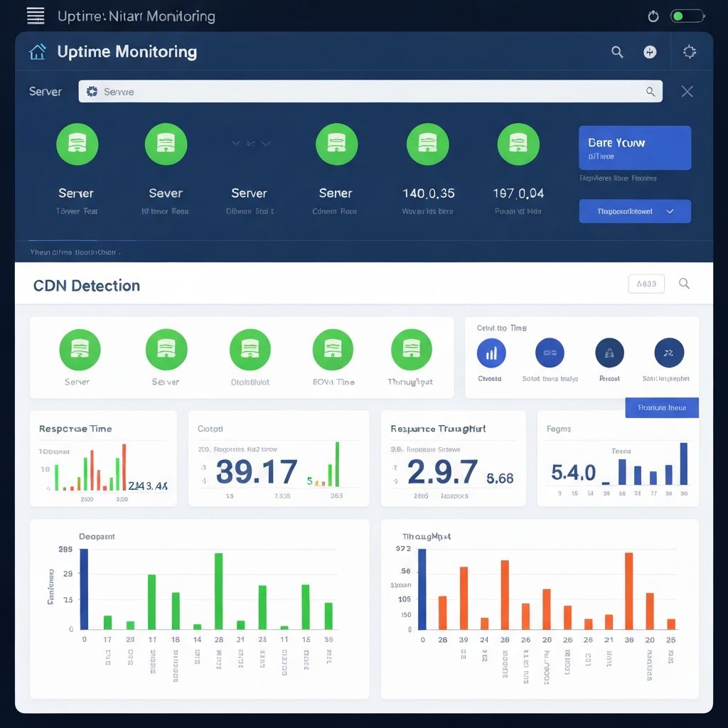728x728 pixels.
Task: Click the circular power icon in the title bar
Action: point(653,16)
